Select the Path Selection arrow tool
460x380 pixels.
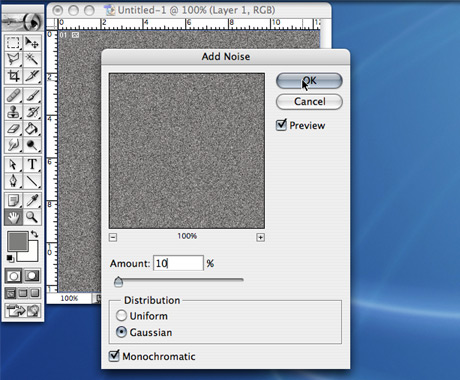pos(14,165)
